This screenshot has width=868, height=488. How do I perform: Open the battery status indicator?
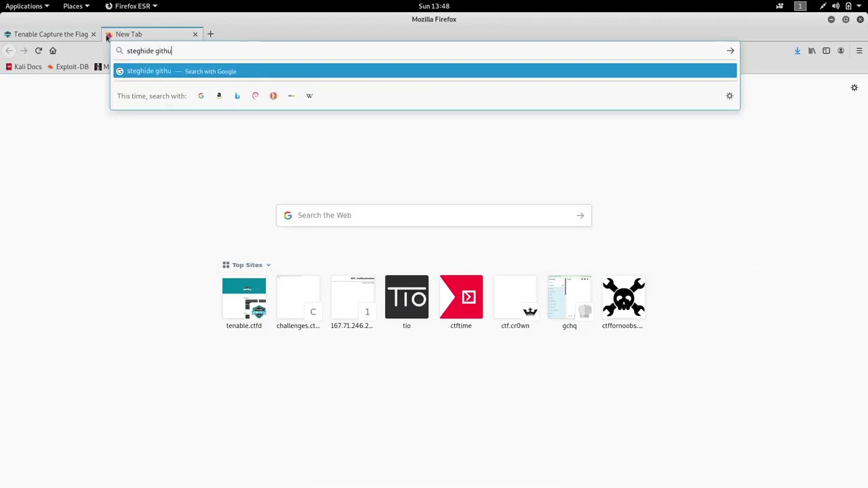(848, 6)
